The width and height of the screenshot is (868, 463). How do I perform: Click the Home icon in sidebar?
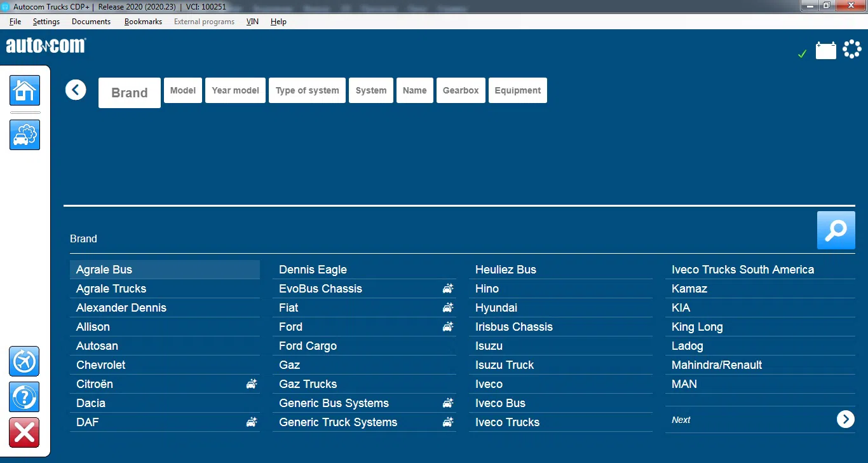[x=25, y=90]
